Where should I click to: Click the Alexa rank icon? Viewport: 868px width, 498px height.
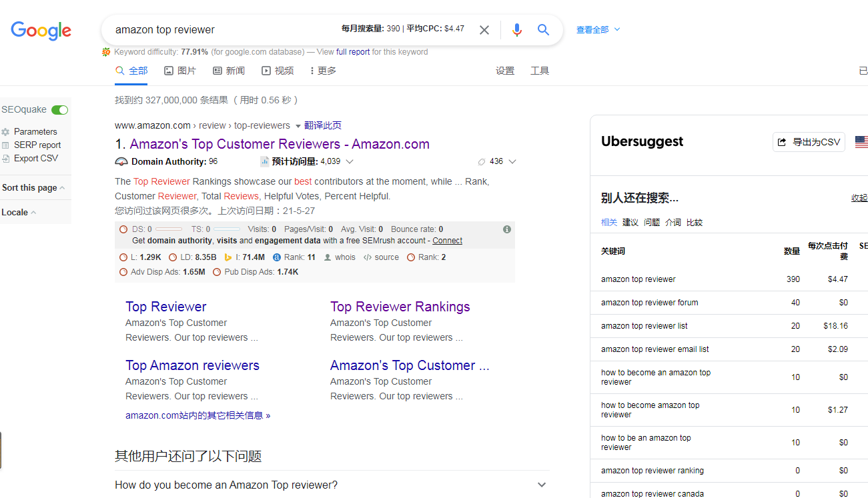[x=277, y=257]
